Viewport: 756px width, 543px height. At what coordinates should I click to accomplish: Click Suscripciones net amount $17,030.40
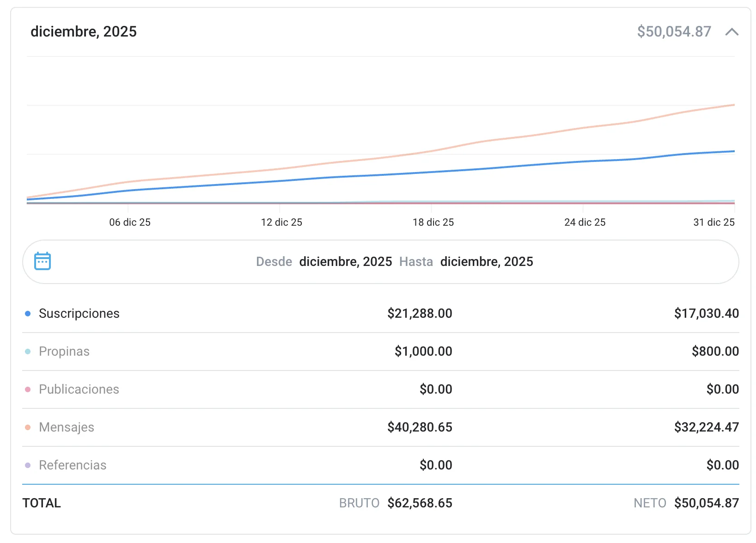pyautogui.click(x=707, y=314)
